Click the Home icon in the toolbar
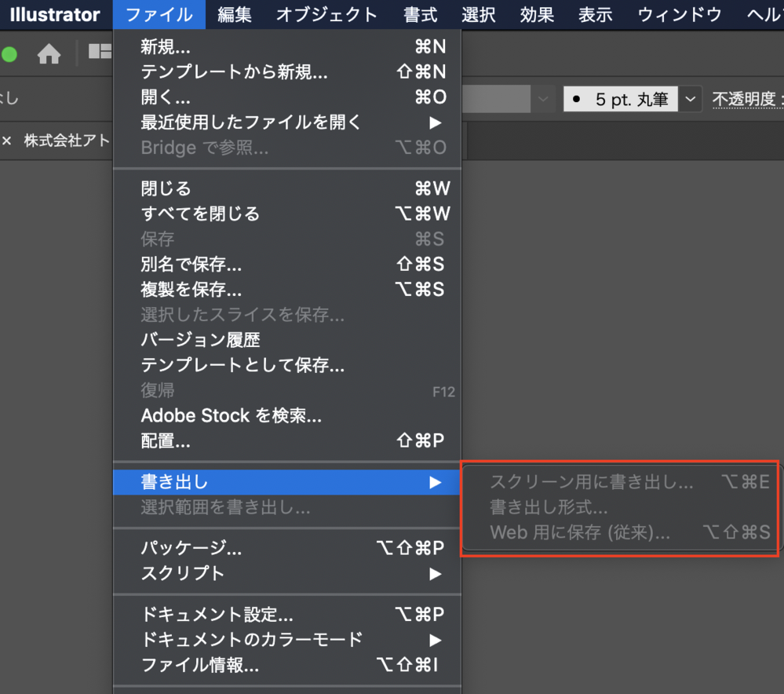The width and height of the screenshot is (784, 694). tap(49, 53)
